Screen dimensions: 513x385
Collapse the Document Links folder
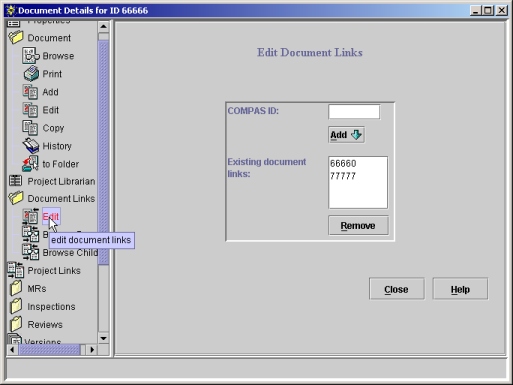pos(16,198)
